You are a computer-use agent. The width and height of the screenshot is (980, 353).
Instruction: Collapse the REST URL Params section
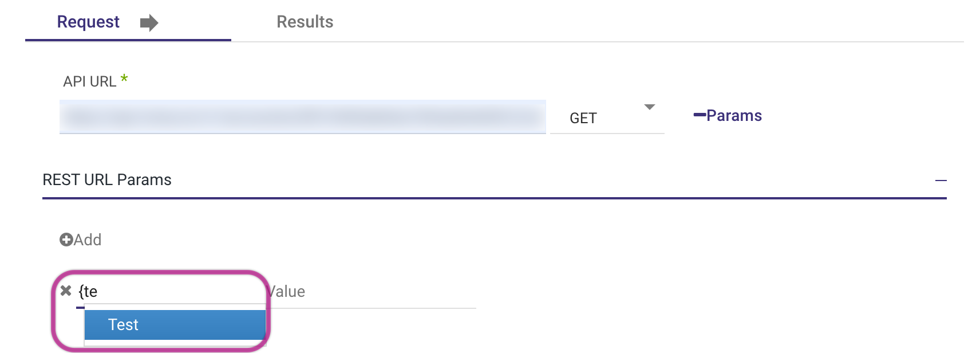941,181
